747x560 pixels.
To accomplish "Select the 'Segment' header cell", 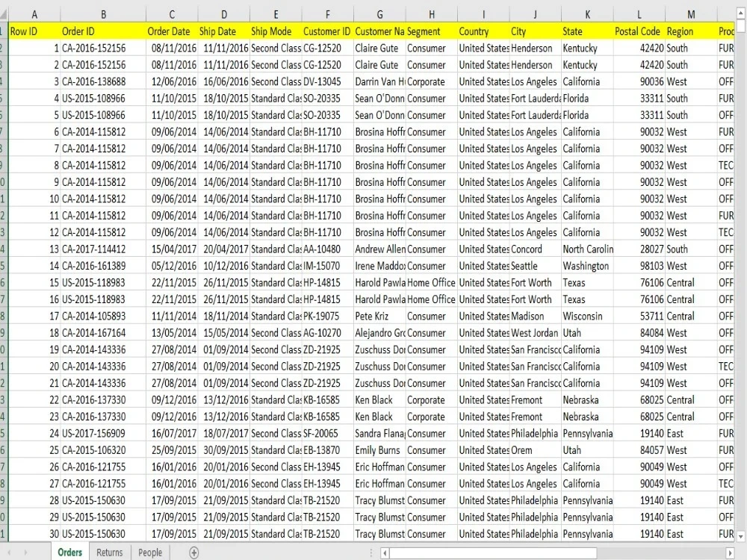I will (432, 31).
